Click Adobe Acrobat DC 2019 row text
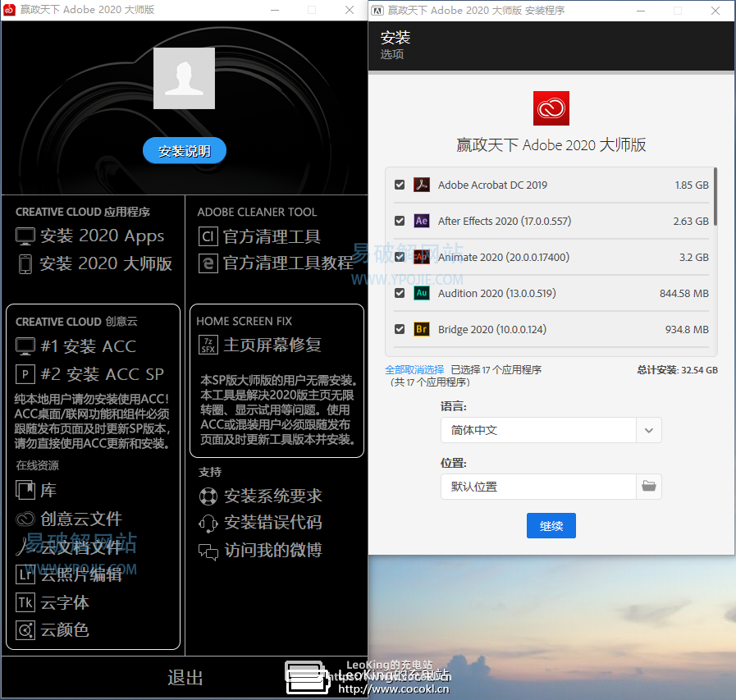The width and height of the screenshot is (736, 700). pyautogui.click(x=492, y=185)
